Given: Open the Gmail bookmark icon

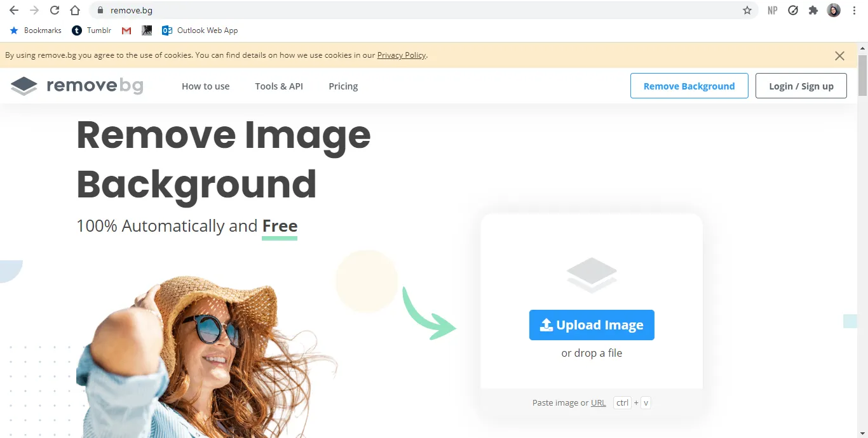Looking at the screenshot, I should [x=126, y=30].
